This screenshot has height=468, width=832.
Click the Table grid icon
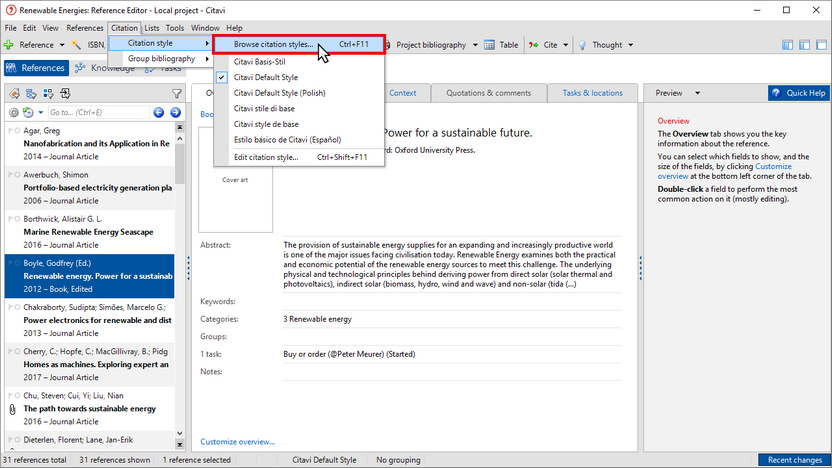[489, 45]
